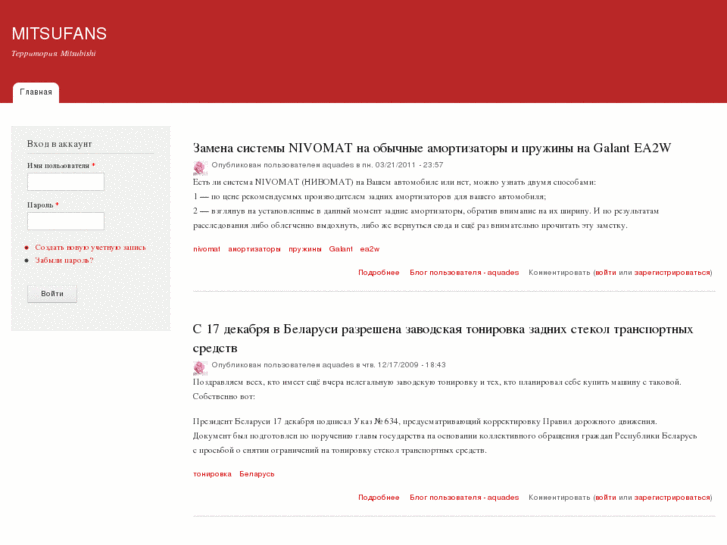Screen dimensions: 727x545
Task: Click войти link under tinting post
Action: point(606,497)
